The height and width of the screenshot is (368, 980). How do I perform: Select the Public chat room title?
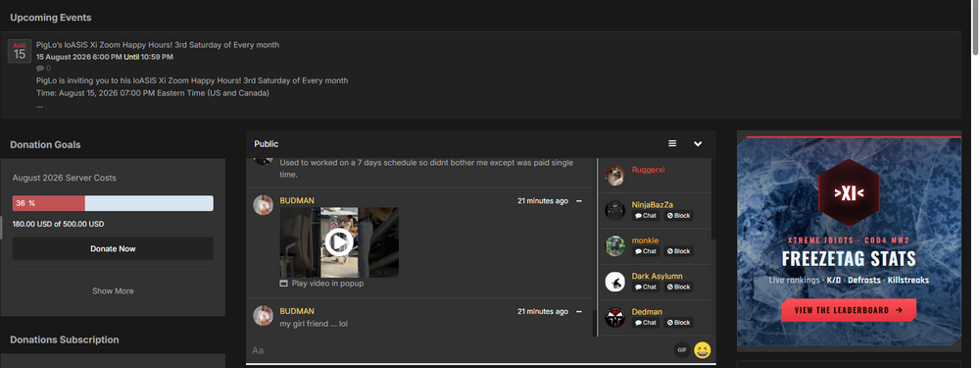click(267, 144)
